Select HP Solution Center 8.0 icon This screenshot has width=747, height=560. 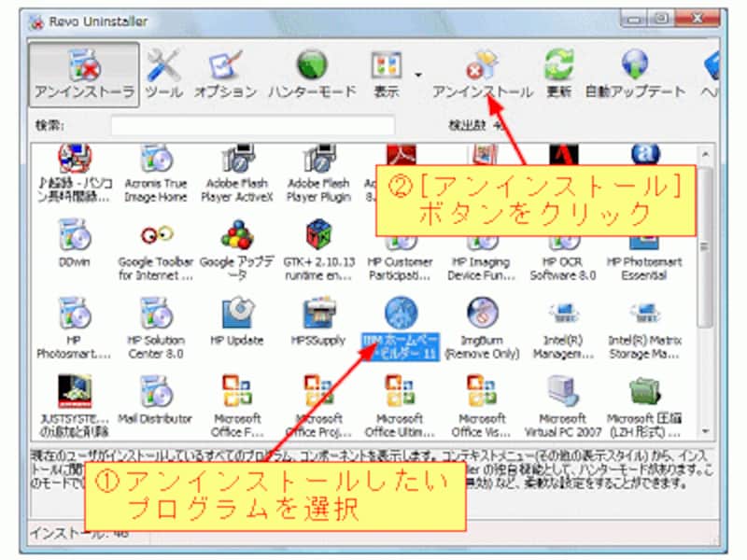click(156, 314)
